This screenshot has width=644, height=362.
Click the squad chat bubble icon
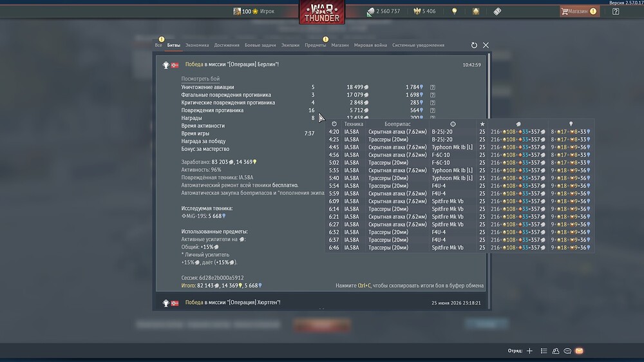[567, 351]
